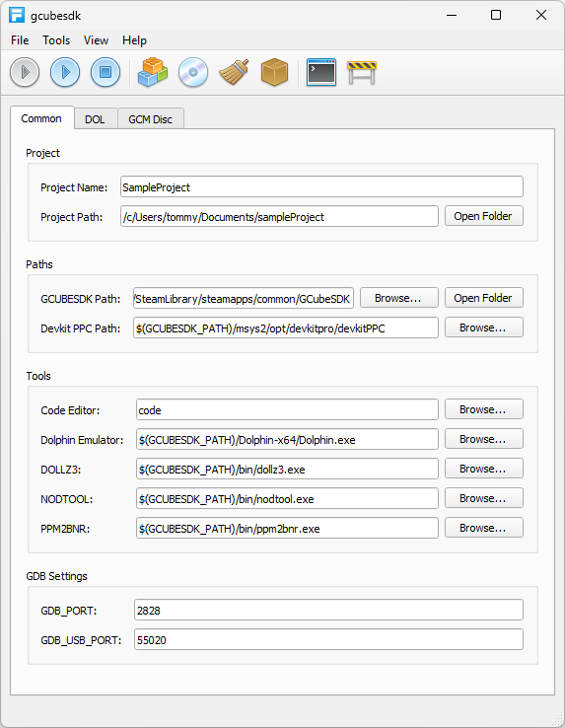Open the View menu
This screenshot has height=728, width=565.
pyautogui.click(x=96, y=40)
